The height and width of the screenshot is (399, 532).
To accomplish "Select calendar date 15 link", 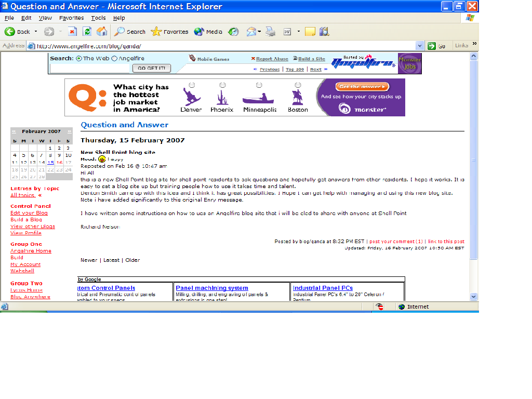I will tap(50, 163).
